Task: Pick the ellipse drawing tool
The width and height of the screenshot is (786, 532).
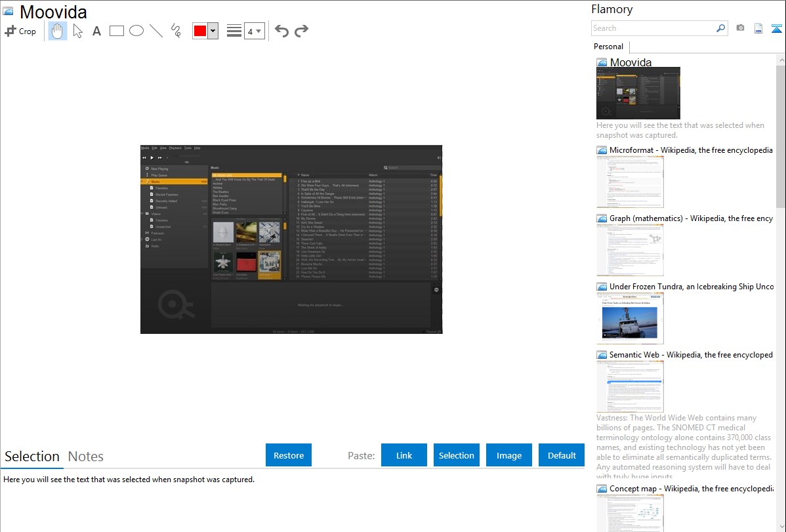Action: click(x=136, y=31)
